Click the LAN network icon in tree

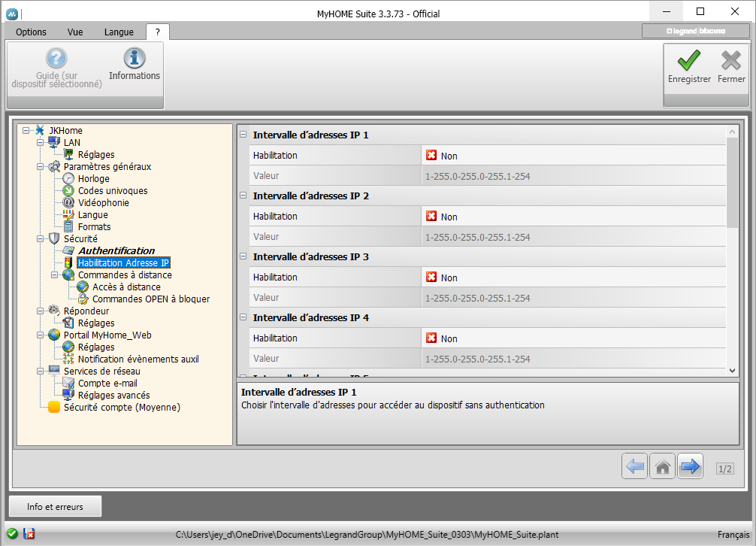[54, 142]
